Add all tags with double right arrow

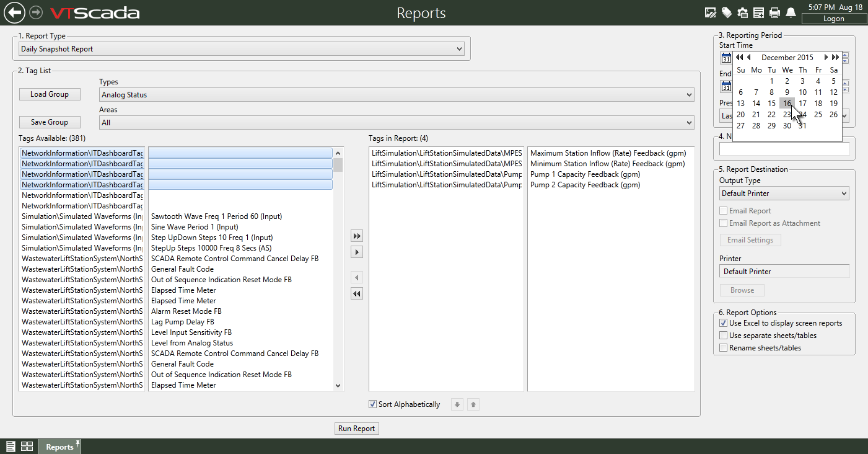[356, 236]
